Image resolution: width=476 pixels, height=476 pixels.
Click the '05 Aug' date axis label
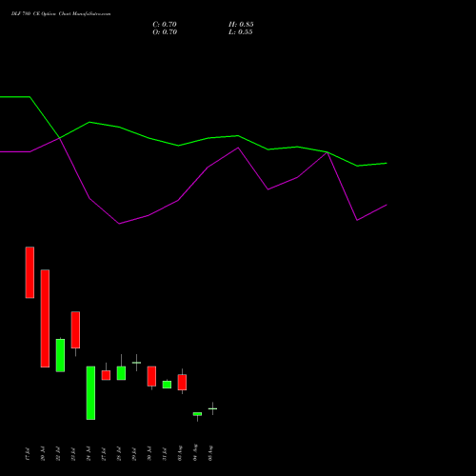tap(210, 453)
